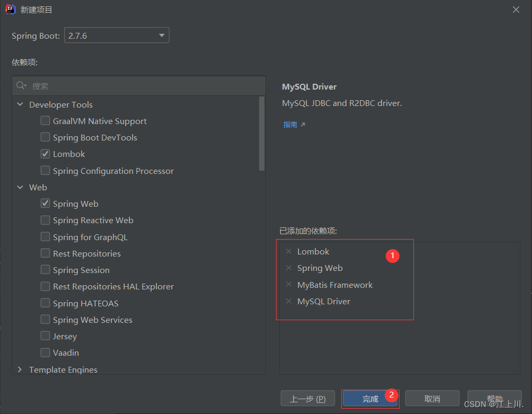Click the 取消 cancel button
Screen dimensions: 532x414
[x=432, y=399]
